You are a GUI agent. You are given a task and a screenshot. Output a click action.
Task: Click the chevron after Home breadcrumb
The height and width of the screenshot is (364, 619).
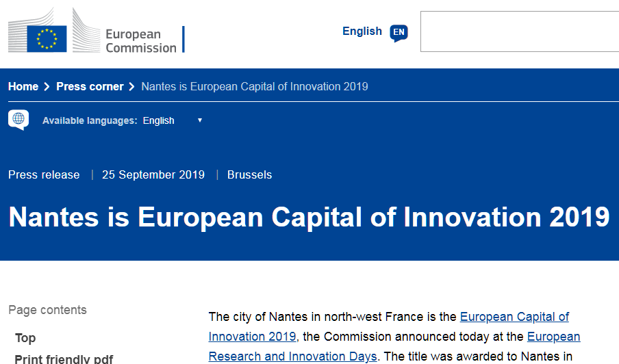coord(47,86)
